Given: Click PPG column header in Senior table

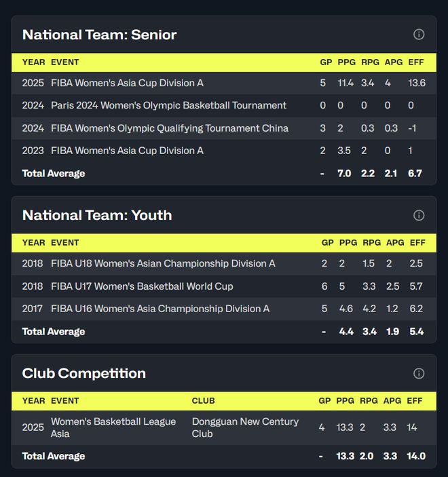Looking at the screenshot, I should pos(347,62).
